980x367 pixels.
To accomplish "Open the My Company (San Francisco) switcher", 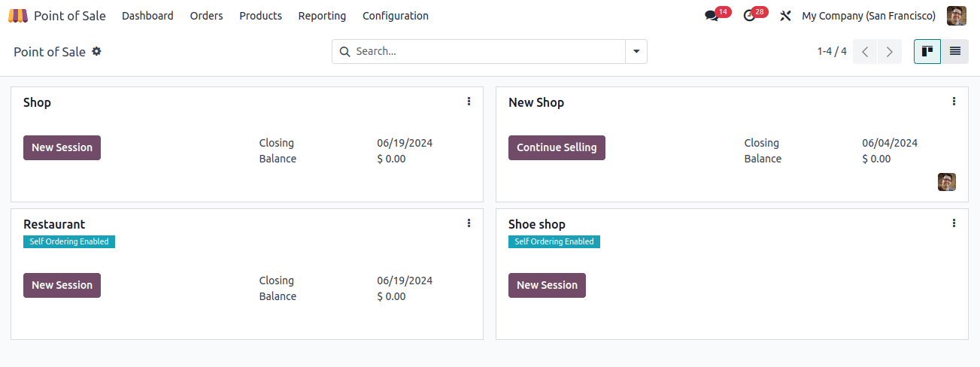I will click(x=869, y=16).
